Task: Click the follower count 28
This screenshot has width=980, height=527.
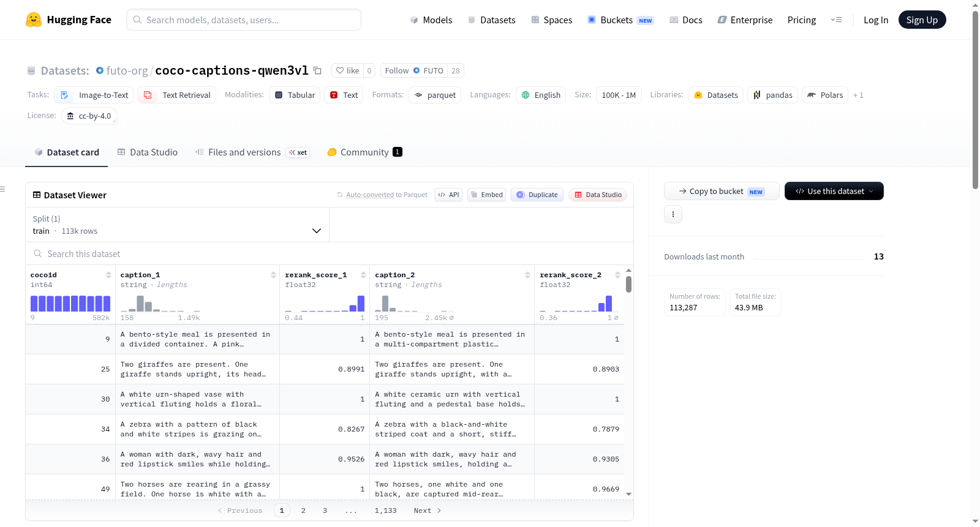Action: [456, 70]
